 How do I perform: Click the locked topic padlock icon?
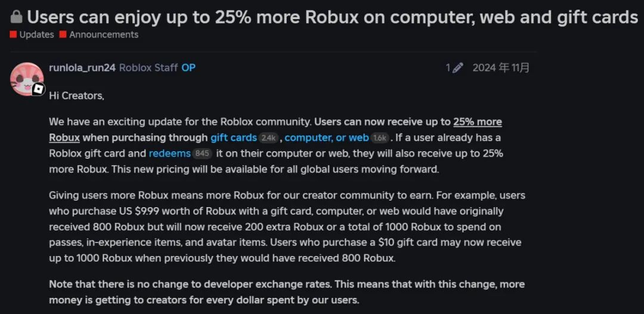(17, 17)
